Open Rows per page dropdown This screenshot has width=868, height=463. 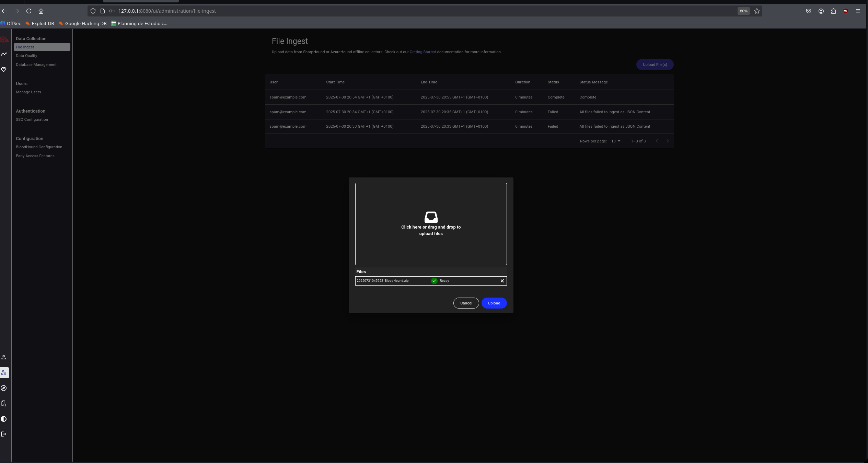pos(615,141)
